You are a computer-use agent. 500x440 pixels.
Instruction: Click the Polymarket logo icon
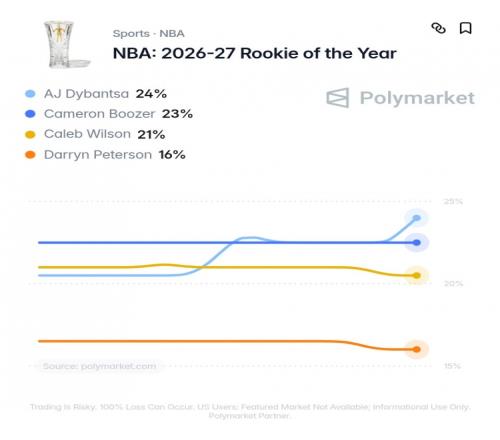coord(338,98)
